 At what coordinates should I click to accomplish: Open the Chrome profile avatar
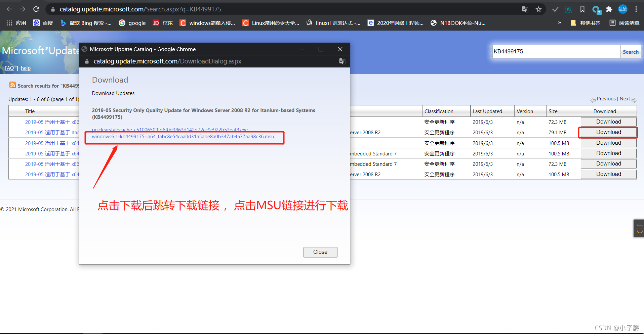622,9
